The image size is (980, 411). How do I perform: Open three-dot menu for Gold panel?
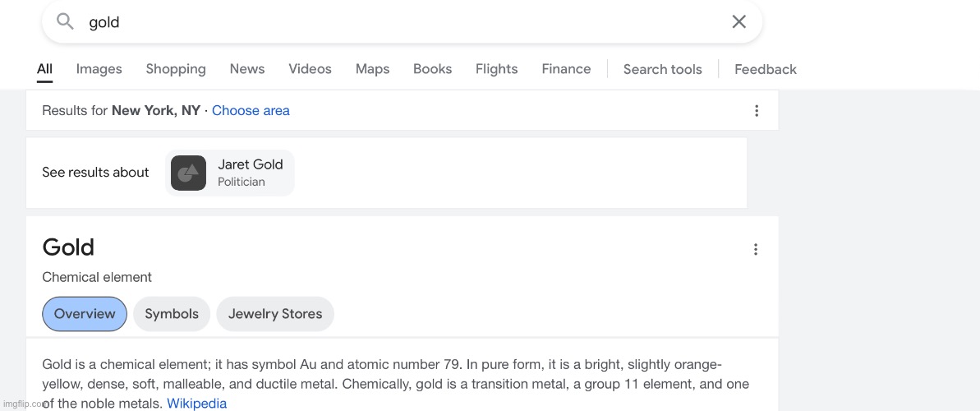756,250
